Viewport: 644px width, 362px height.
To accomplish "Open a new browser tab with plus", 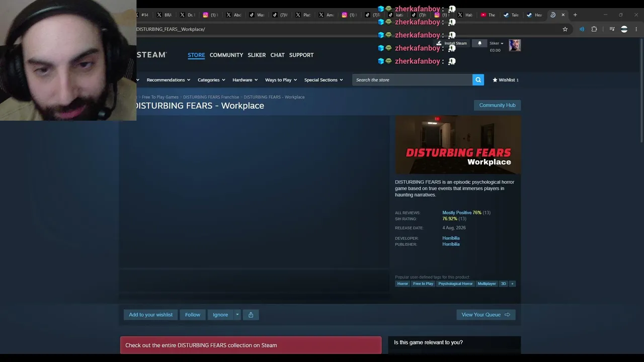I will (x=575, y=15).
